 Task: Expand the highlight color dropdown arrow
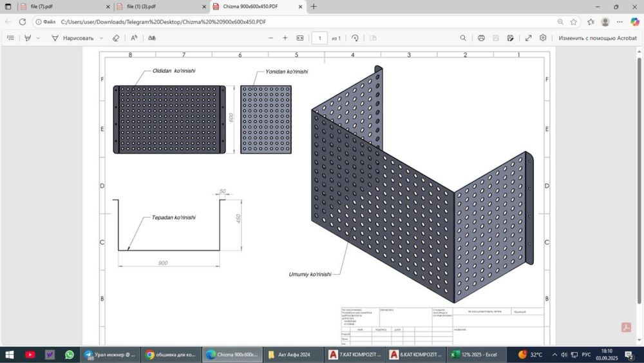(x=38, y=38)
